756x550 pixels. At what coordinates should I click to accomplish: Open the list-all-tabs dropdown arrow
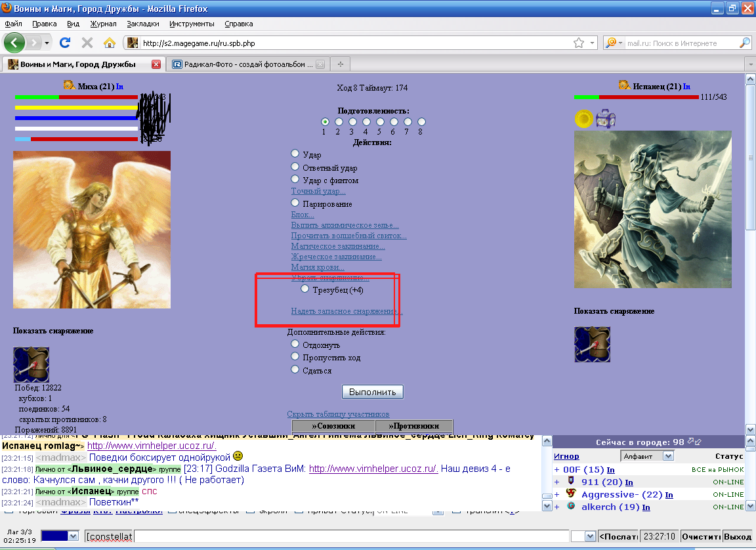[x=750, y=64]
